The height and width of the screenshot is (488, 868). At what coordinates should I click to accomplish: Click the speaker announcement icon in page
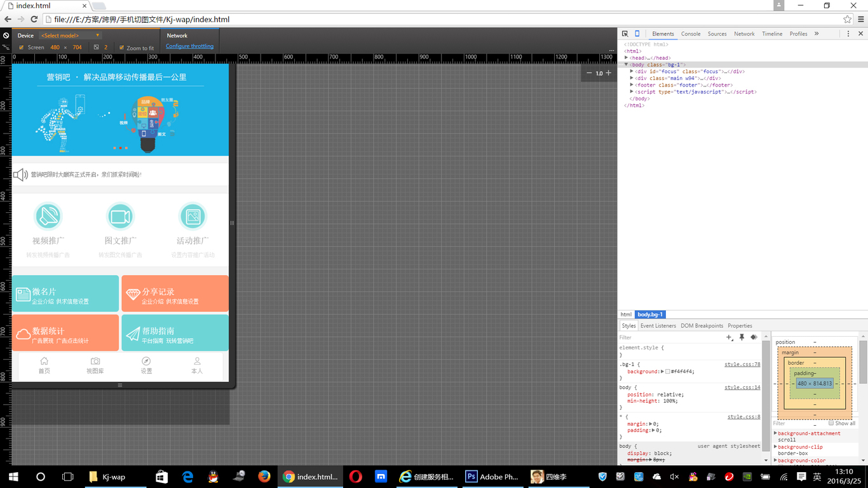(21, 175)
